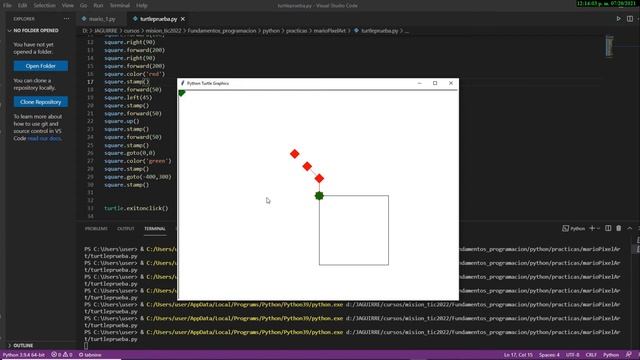Switch to the PROBLEMS panel tab

pyautogui.click(x=96, y=229)
